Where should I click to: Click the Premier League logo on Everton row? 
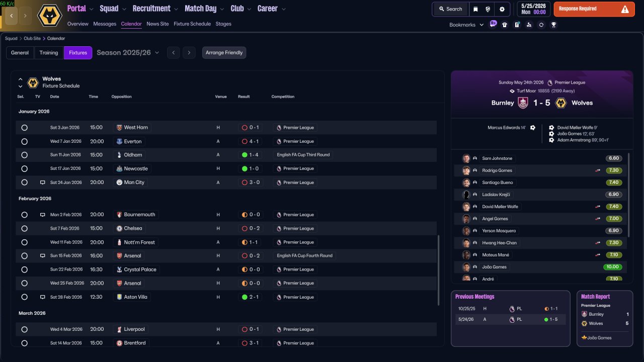click(279, 141)
